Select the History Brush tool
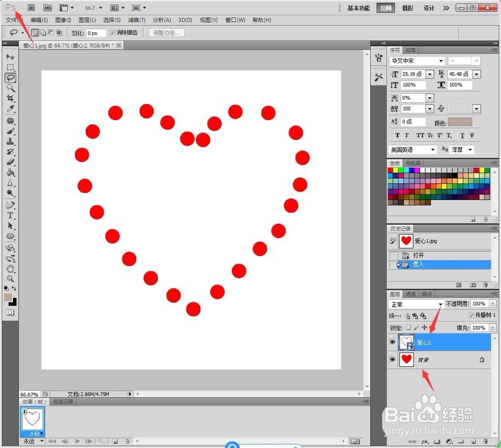This screenshot has width=501, height=448. [x=10, y=152]
